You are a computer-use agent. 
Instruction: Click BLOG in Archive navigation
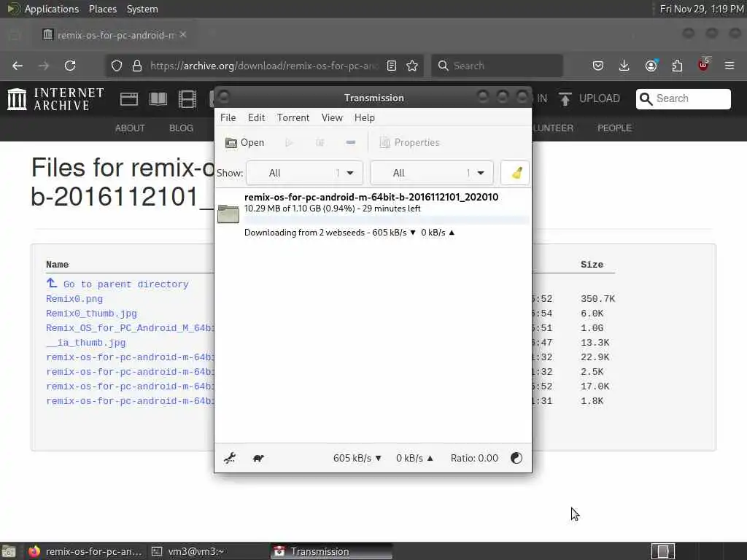click(x=182, y=128)
